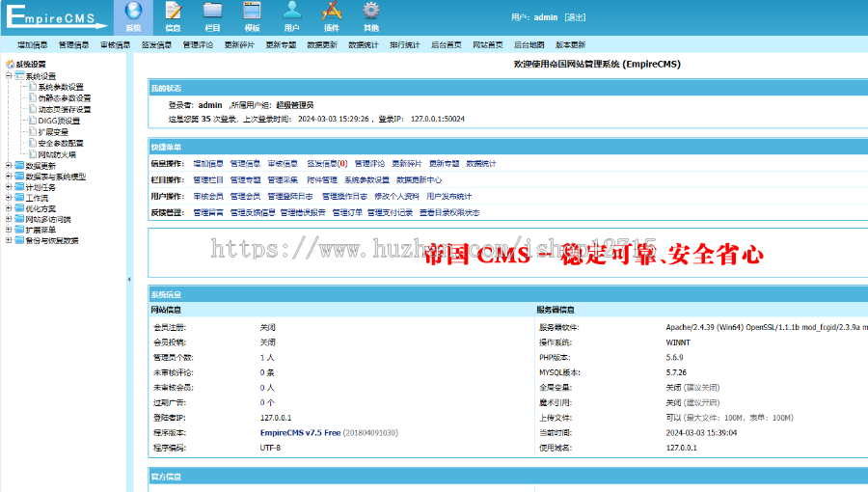Click 签发信息(0) in the quick menu

[327, 163]
